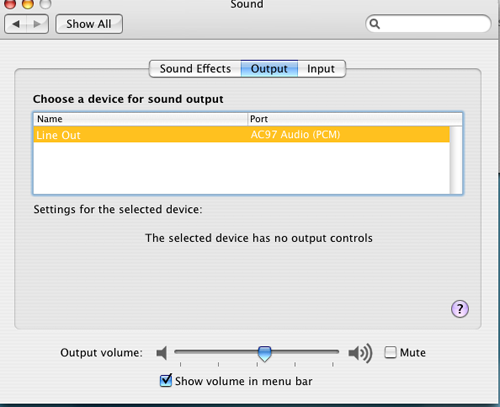The height and width of the screenshot is (407, 500).
Task: Click the device list scrollbar
Action: tap(456, 160)
